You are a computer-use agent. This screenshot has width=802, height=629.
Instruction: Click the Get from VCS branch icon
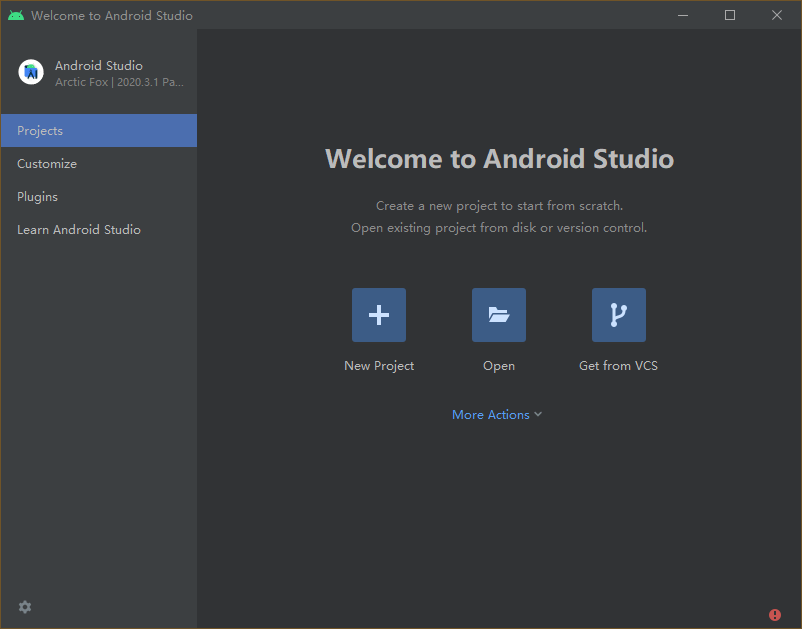tap(618, 314)
